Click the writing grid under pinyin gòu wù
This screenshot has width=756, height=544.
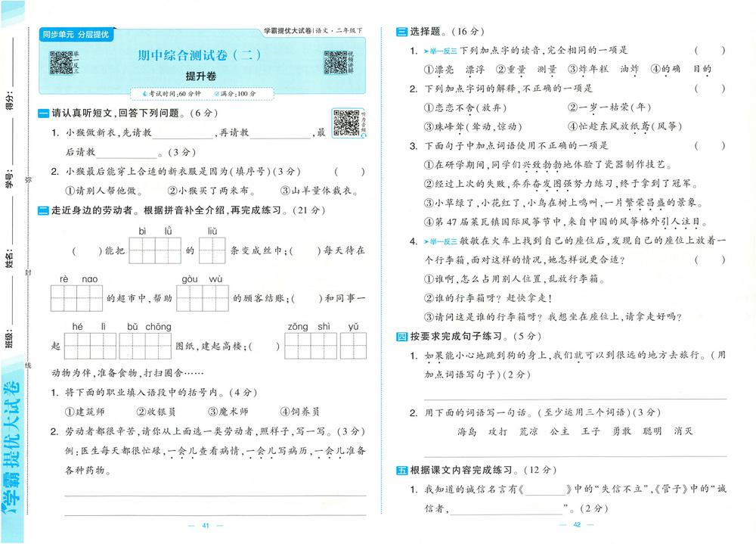coord(203,298)
